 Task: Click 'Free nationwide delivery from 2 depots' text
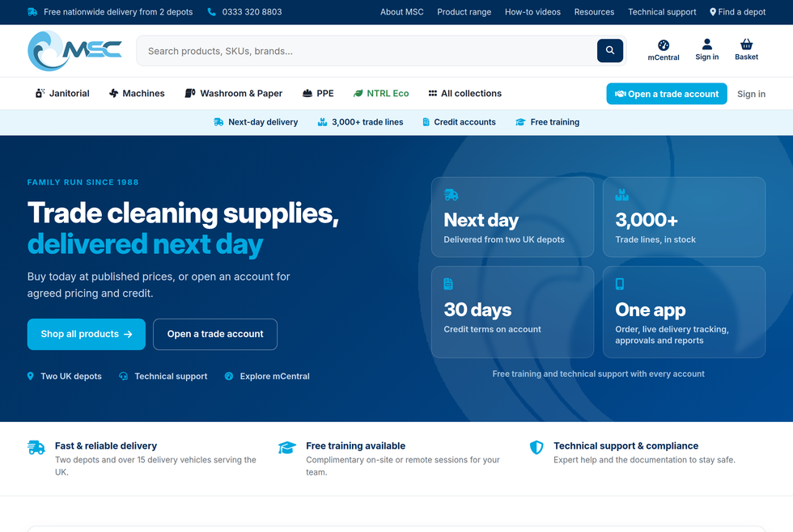pyautogui.click(x=118, y=11)
